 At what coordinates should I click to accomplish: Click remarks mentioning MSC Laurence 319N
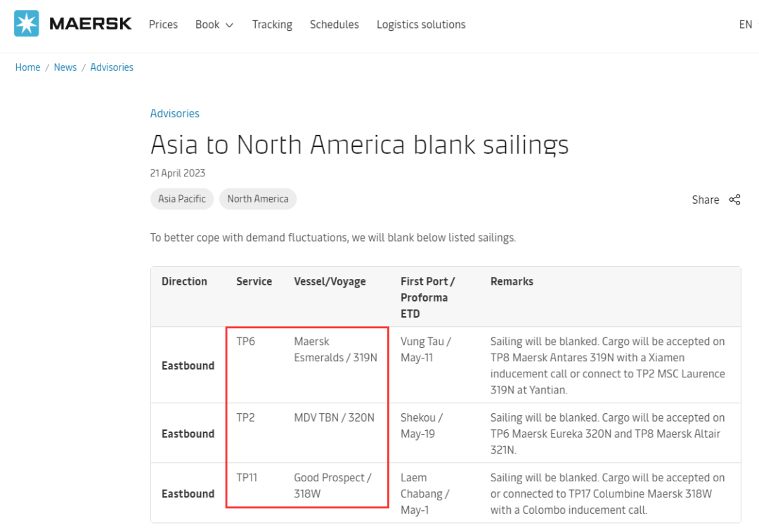point(607,366)
